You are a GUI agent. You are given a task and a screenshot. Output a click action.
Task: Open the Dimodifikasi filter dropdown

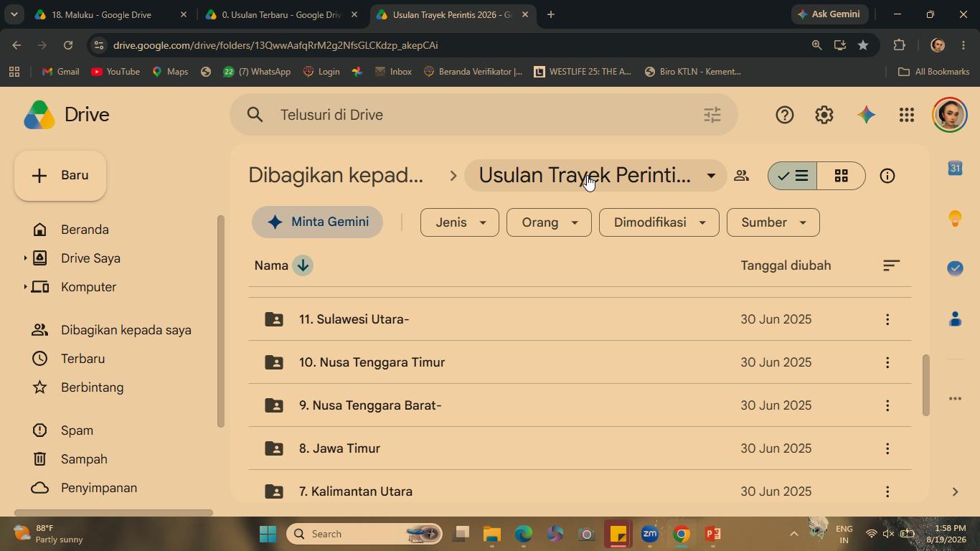pos(659,222)
